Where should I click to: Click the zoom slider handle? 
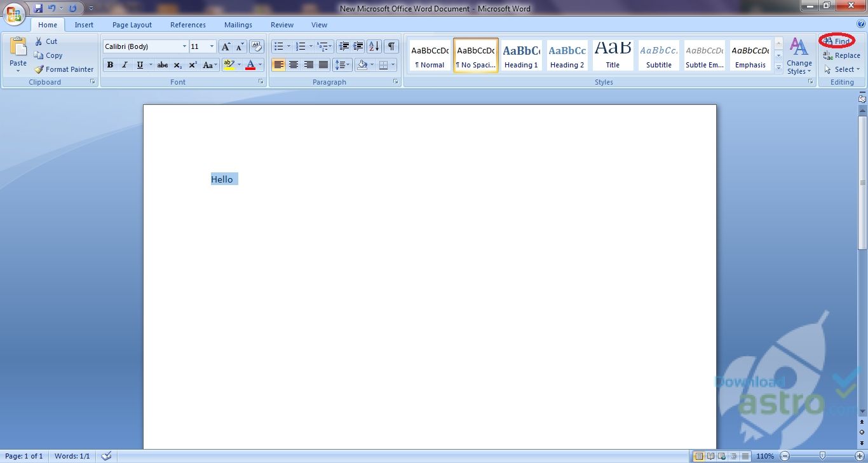[x=822, y=456]
